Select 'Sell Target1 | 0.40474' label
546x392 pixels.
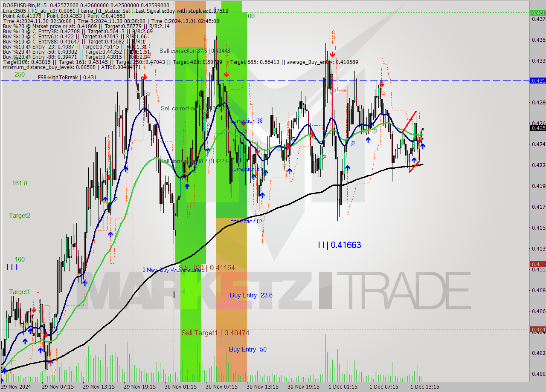[x=215, y=332]
